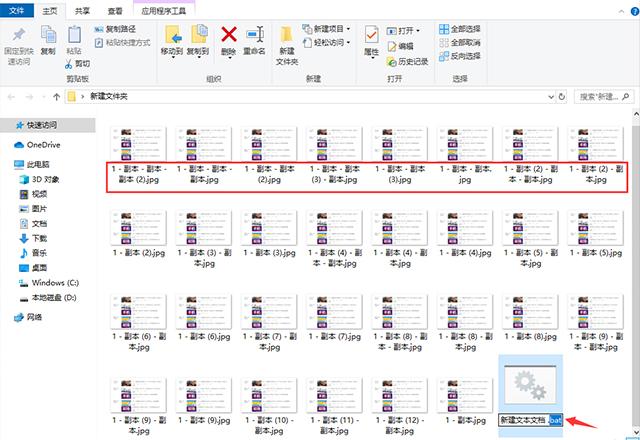Viewport: 640px width, 440px height.
Task: Click the Properties (属性) icon
Action: pos(371,35)
